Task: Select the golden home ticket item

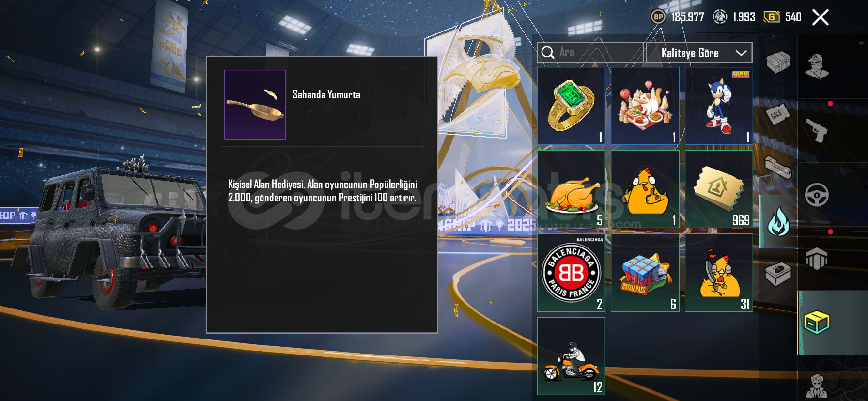Action: click(719, 189)
